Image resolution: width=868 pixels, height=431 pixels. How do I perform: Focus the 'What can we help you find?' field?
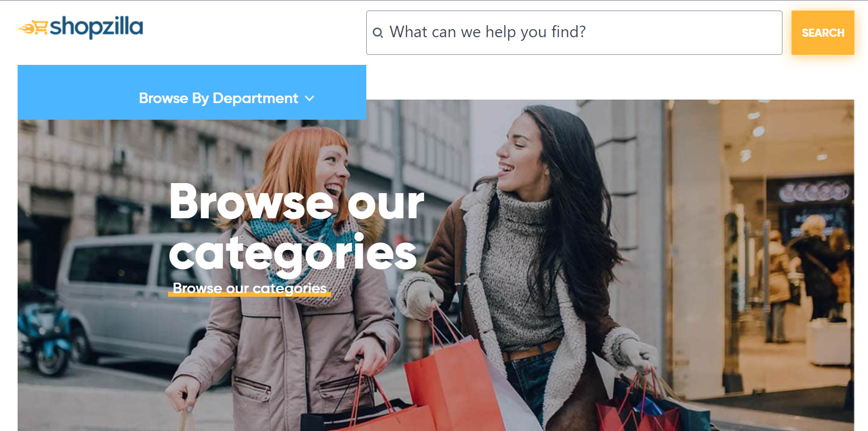point(574,33)
